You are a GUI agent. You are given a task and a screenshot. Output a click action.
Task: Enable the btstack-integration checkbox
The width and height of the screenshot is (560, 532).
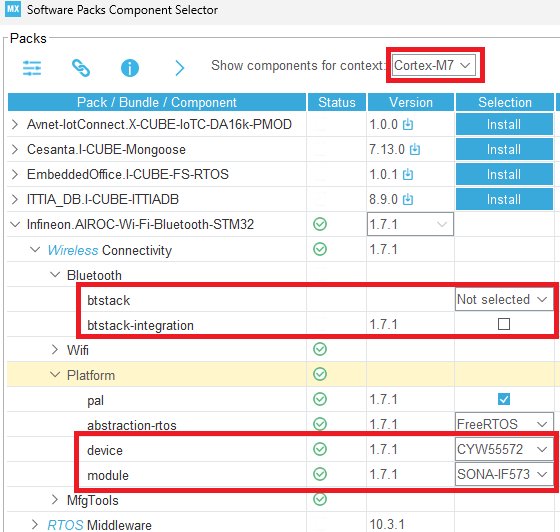[x=504, y=324]
